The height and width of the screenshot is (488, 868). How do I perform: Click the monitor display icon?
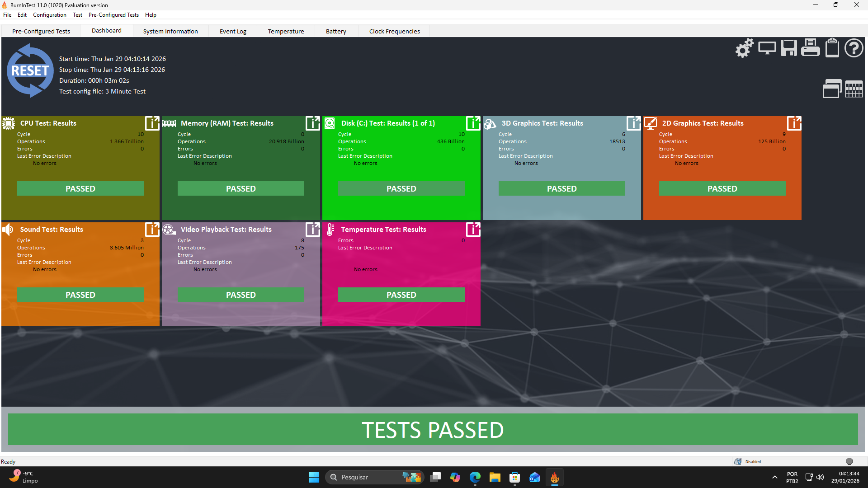click(x=767, y=48)
